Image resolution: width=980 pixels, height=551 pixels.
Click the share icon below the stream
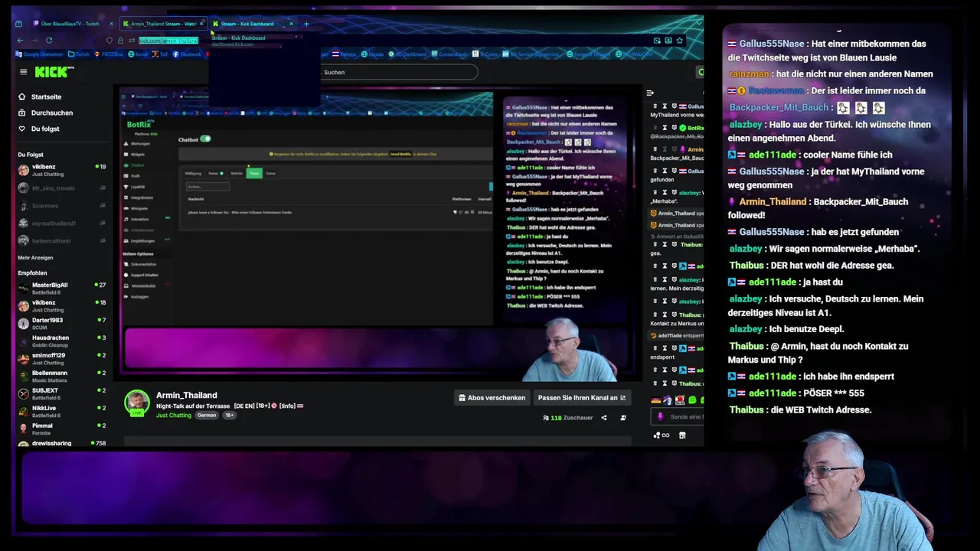pos(603,418)
